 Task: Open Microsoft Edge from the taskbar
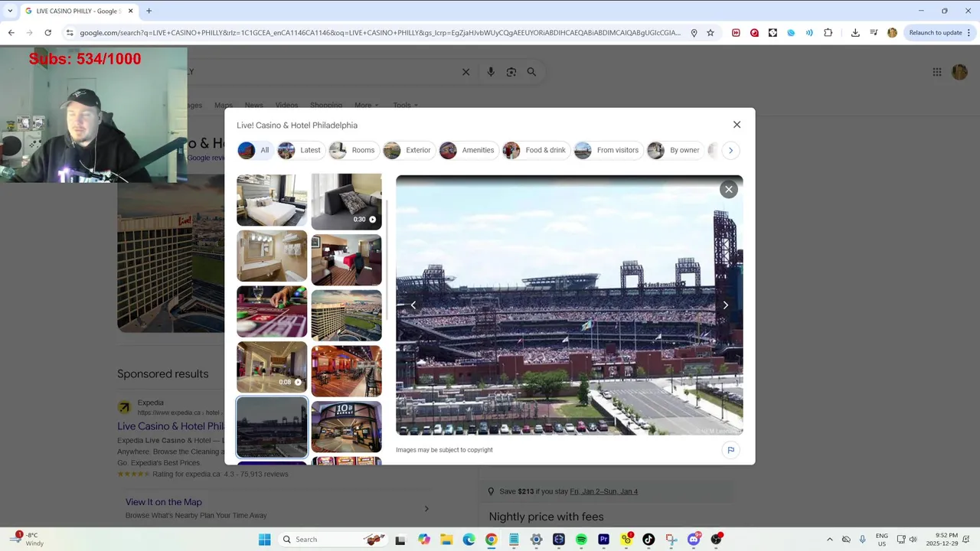point(469,540)
